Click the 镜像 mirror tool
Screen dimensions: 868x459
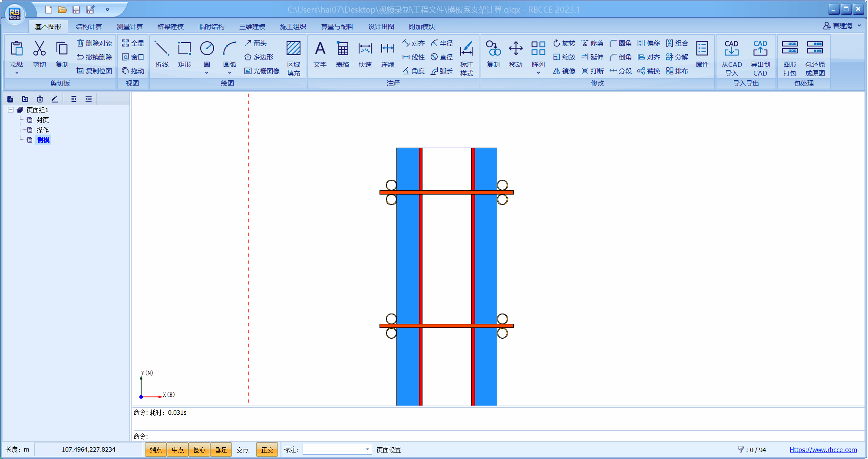(x=564, y=71)
